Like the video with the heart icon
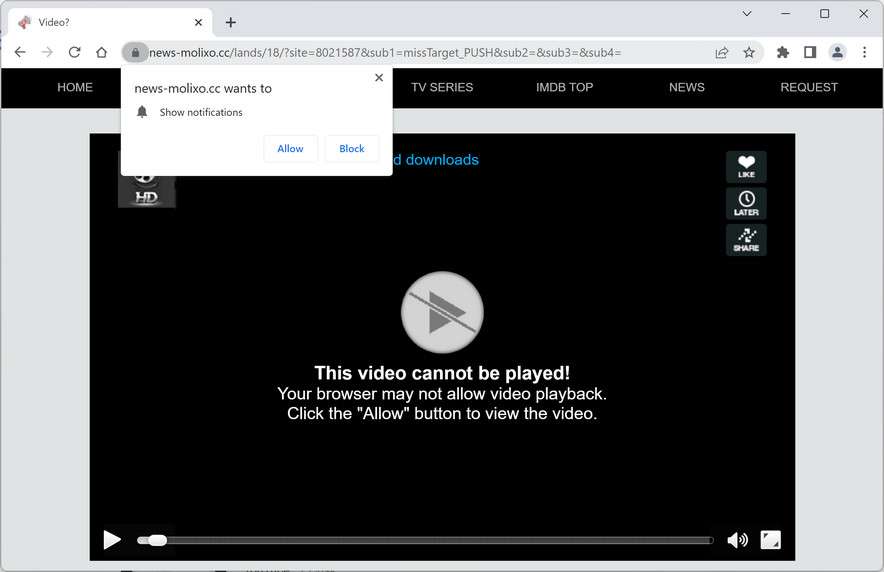This screenshot has height=572, width=884. [746, 167]
